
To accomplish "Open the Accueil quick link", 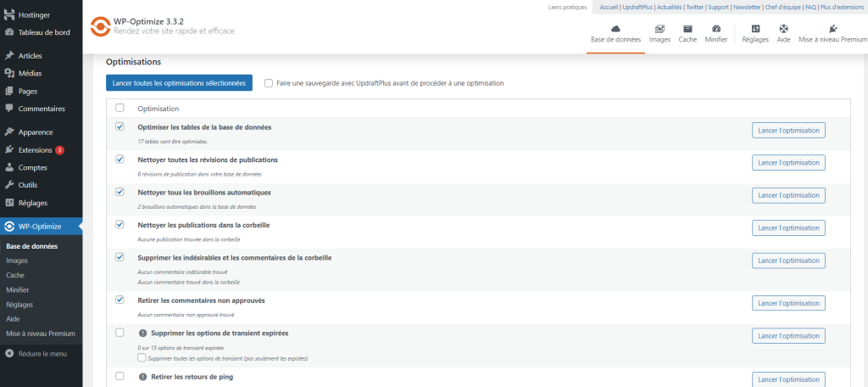I will click(x=609, y=7).
